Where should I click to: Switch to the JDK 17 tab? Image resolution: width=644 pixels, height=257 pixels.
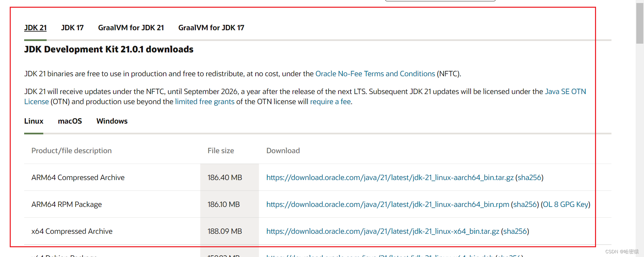72,28
